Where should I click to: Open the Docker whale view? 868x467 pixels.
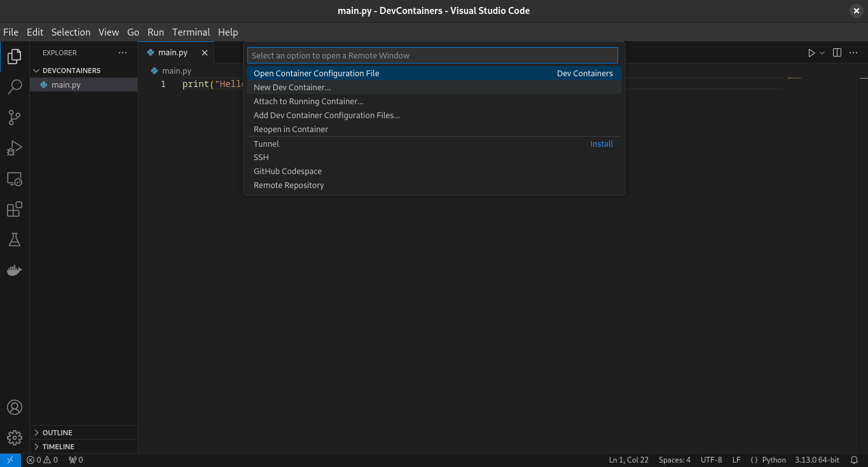click(14, 271)
